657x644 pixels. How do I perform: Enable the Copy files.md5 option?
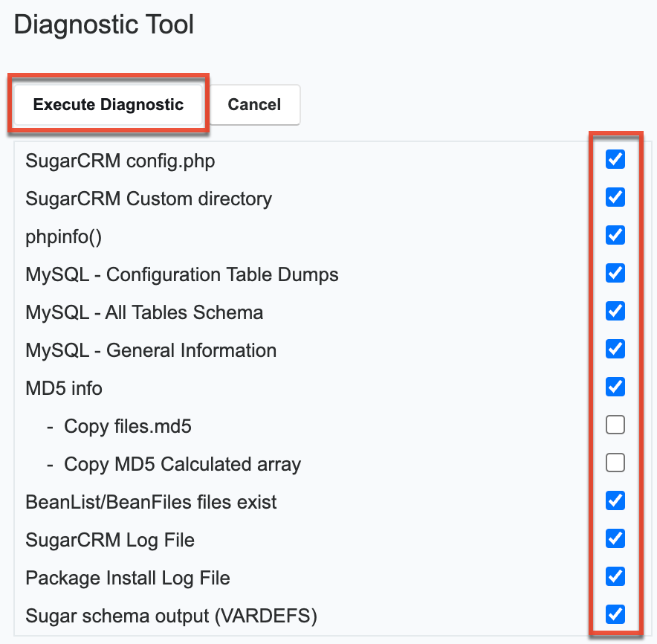pos(615,425)
